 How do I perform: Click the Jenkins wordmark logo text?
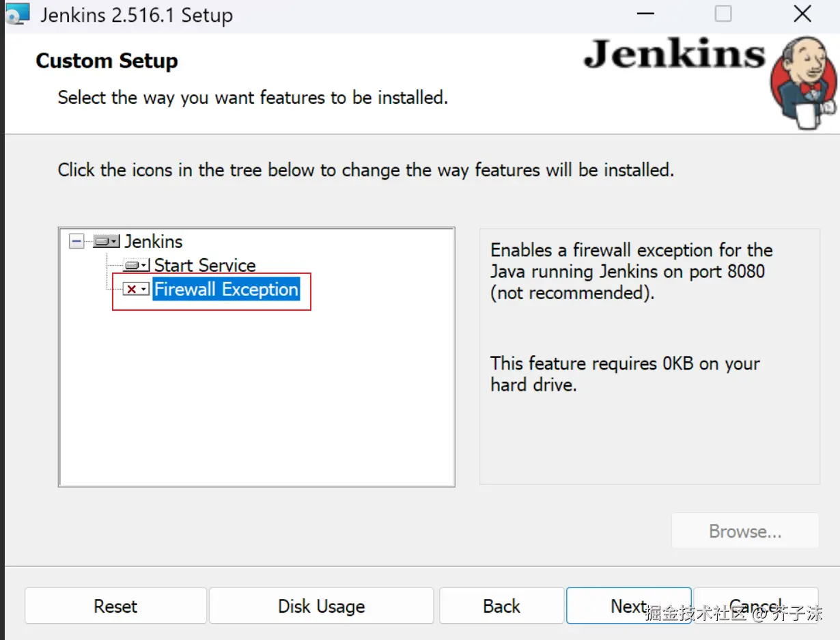[x=674, y=55]
